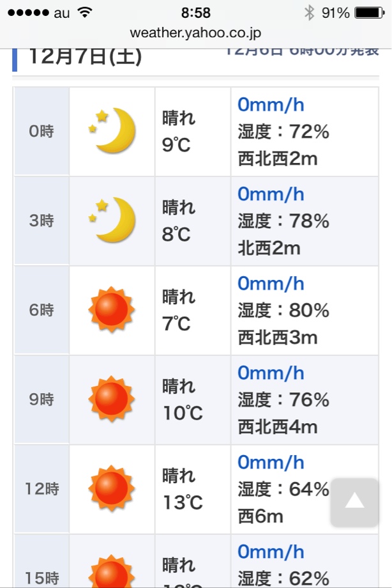Tap the sun icon for 6時

tap(111, 309)
